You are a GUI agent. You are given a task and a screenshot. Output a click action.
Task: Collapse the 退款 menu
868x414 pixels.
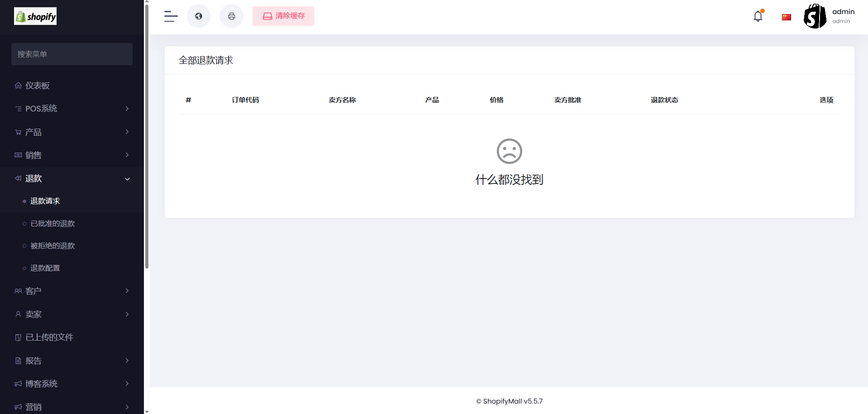pyautogui.click(x=72, y=178)
